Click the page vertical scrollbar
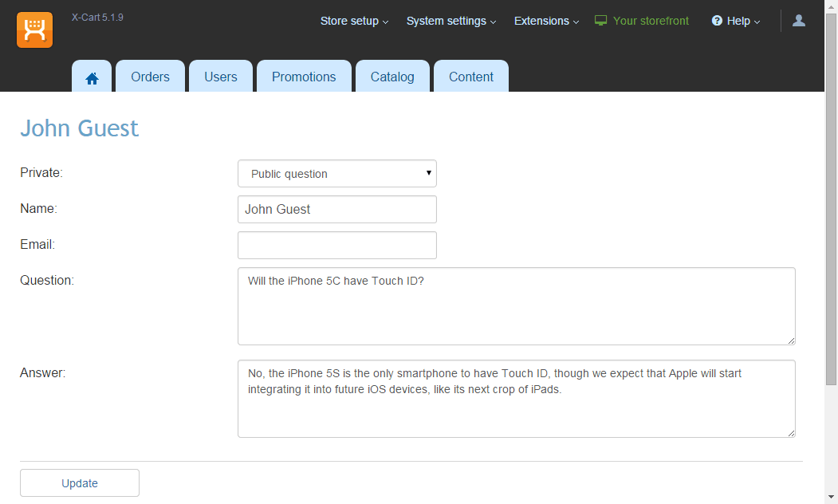The height and width of the screenshot is (504, 838). pyautogui.click(x=831, y=199)
